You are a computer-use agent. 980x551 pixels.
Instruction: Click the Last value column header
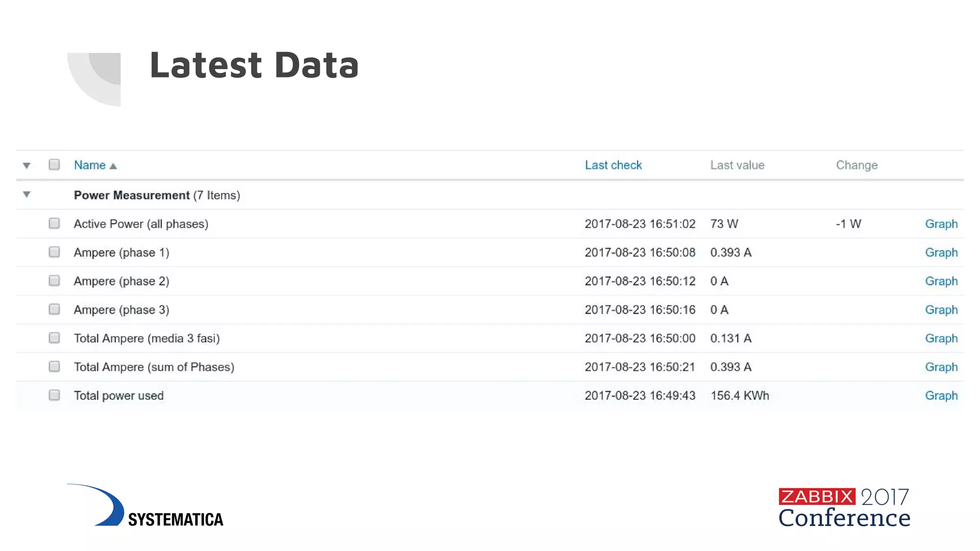737,165
